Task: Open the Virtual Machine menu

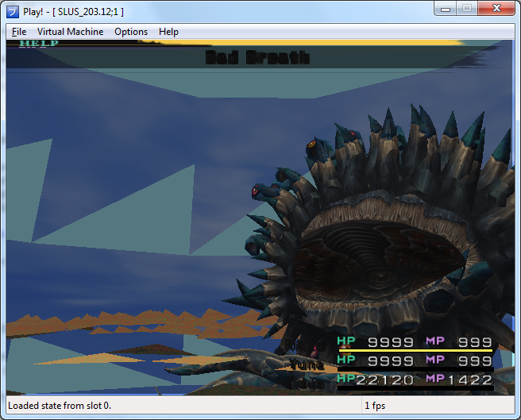Action: tap(70, 32)
